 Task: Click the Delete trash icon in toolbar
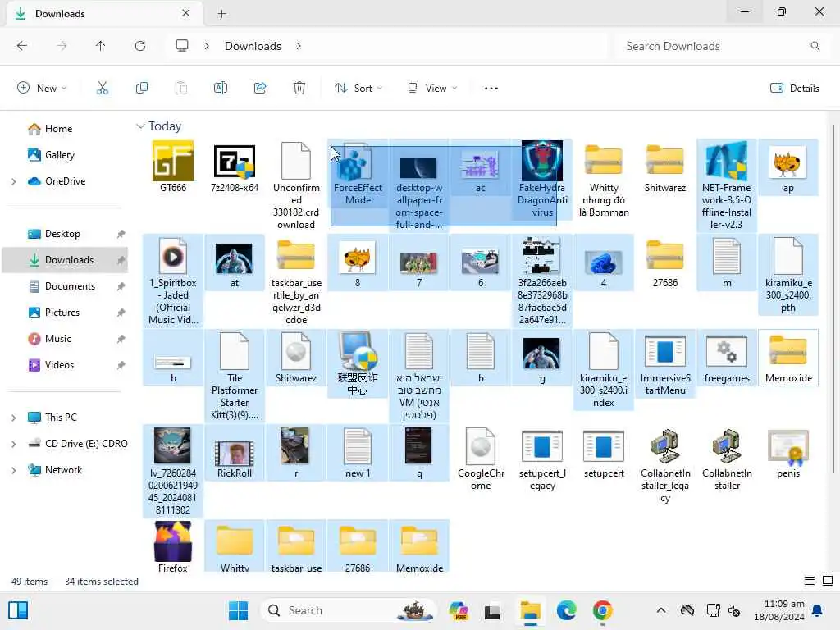[299, 89]
